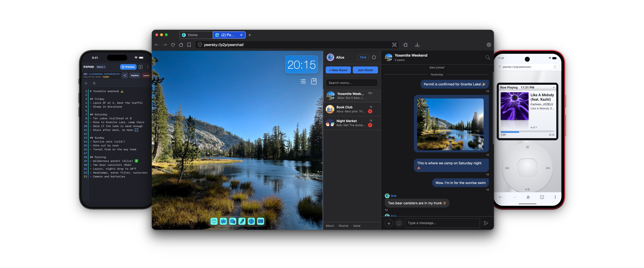
Task: Open the extensions puzzle icon
Action: coord(406,45)
